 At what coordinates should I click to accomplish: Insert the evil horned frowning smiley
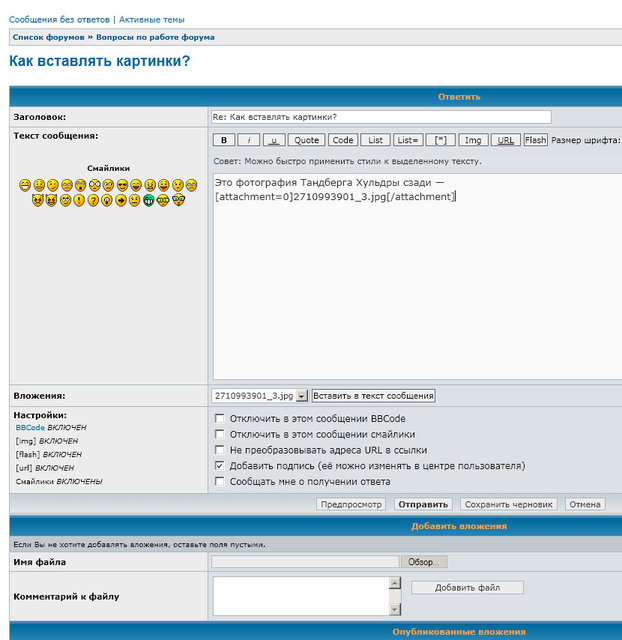click(x=38, y=200)
